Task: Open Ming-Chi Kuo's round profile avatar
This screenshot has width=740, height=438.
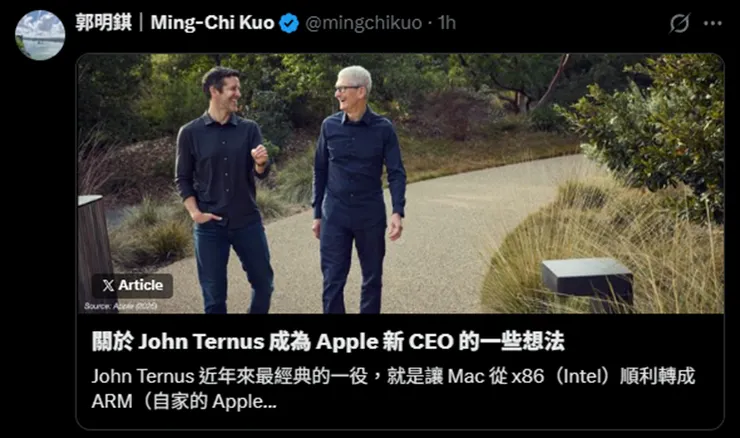Action: 40,35
